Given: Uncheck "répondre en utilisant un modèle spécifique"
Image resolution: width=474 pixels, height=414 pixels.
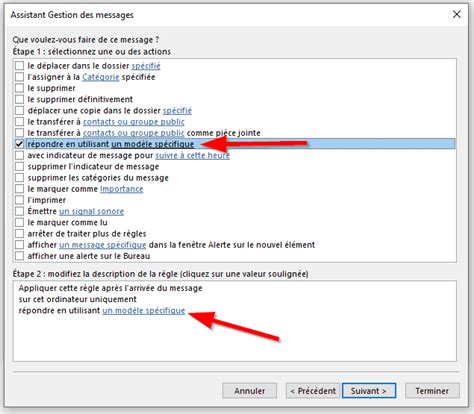Looking at the screenshot, I should point(19,144).
